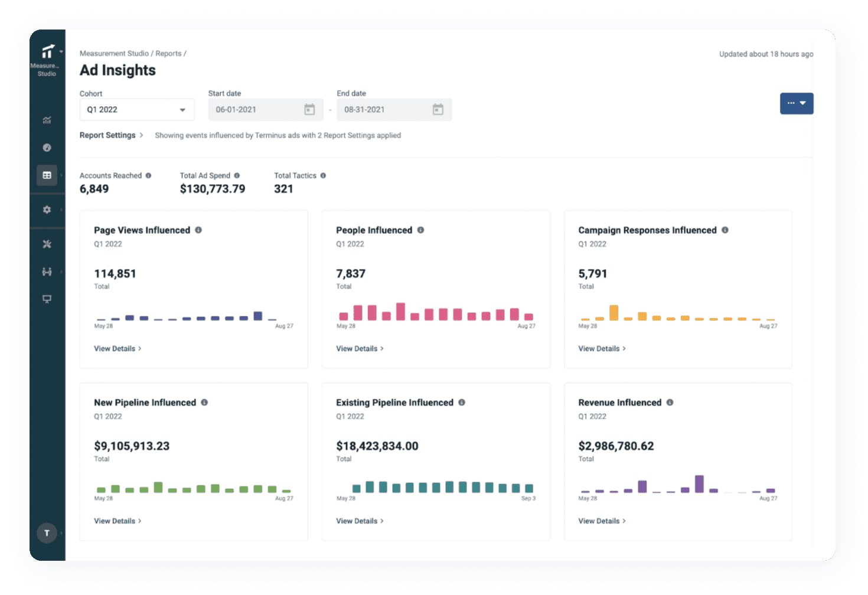The height and width of the screenshot is (595, 868).
Task: Click the presentation screen icon at sidebar bottom
Action: click(47, 299)
